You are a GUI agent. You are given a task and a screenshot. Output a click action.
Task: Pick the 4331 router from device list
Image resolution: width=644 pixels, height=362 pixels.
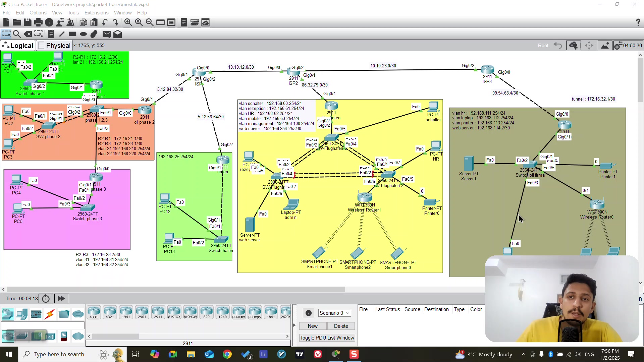pyautogui.click(x=94, y=312)
